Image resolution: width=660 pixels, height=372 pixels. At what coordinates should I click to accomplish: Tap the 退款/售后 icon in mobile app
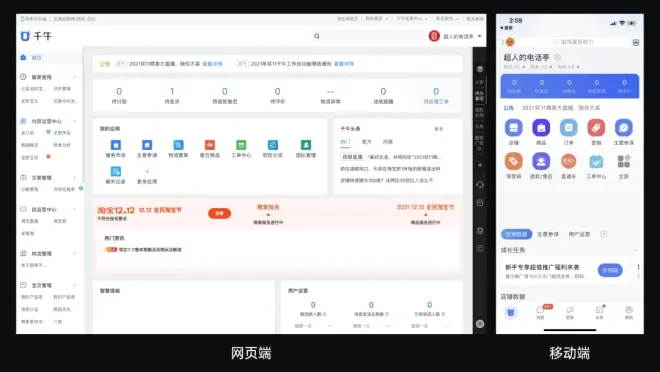click(x=541, y=161)
